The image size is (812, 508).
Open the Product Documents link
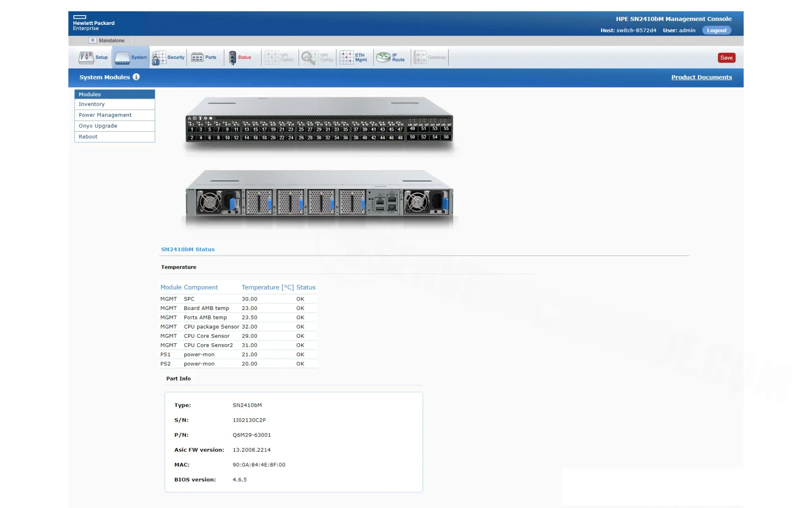[701, 77]
